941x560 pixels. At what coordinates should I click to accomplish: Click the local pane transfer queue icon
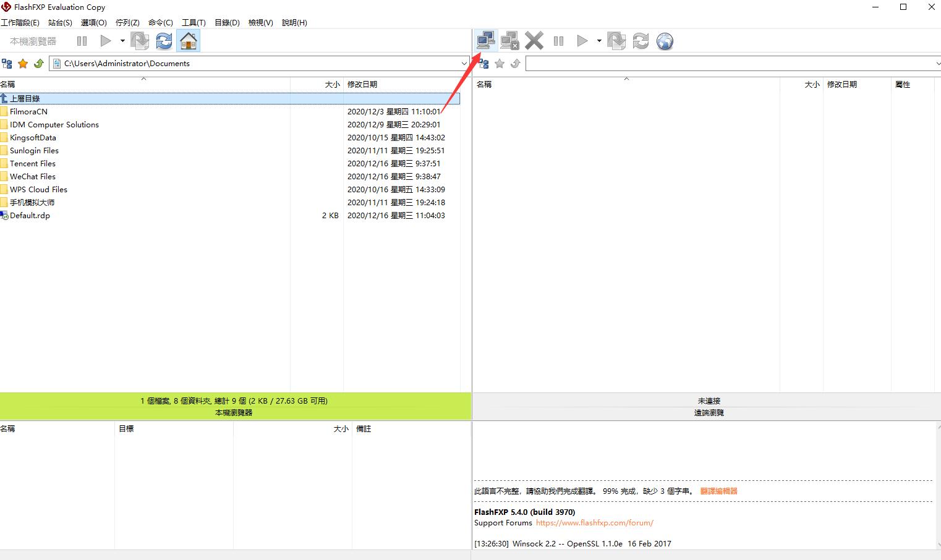tap(140, 41)
